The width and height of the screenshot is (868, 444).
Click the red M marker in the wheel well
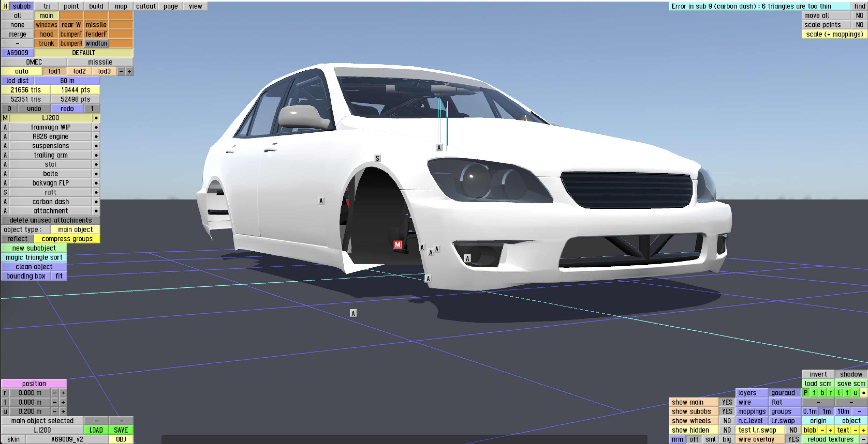[x=398, y=245]
